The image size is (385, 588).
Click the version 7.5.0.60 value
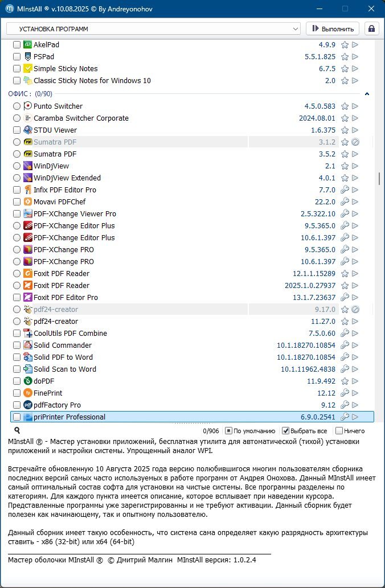tap(322, 334)
